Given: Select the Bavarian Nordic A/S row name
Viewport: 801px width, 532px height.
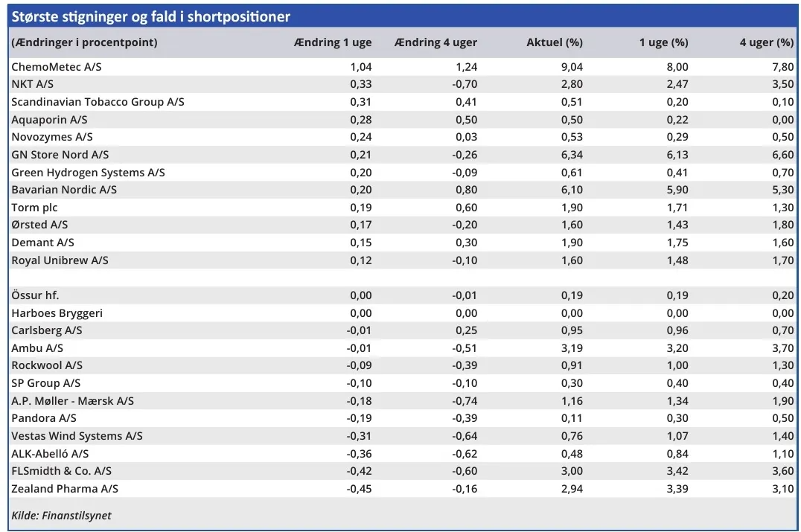Looking at the screenshot, I should 64,190.
